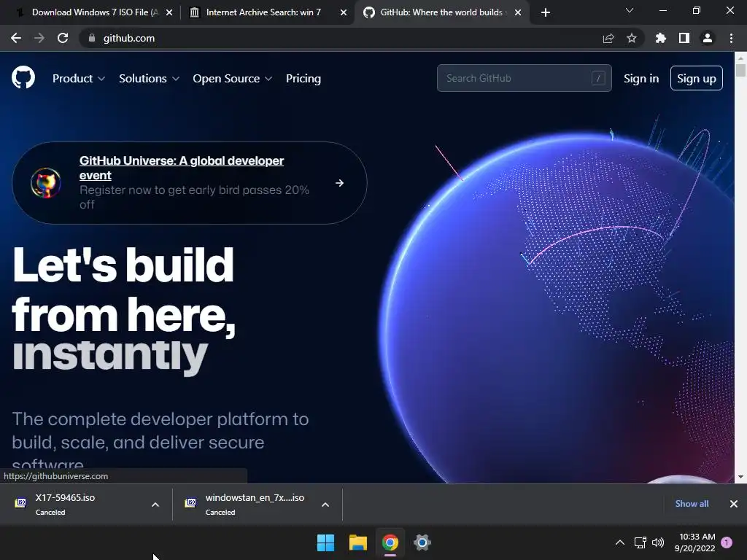747x560 pixels.
Task: Open the Windows Start menu
Action: point(326,542)
